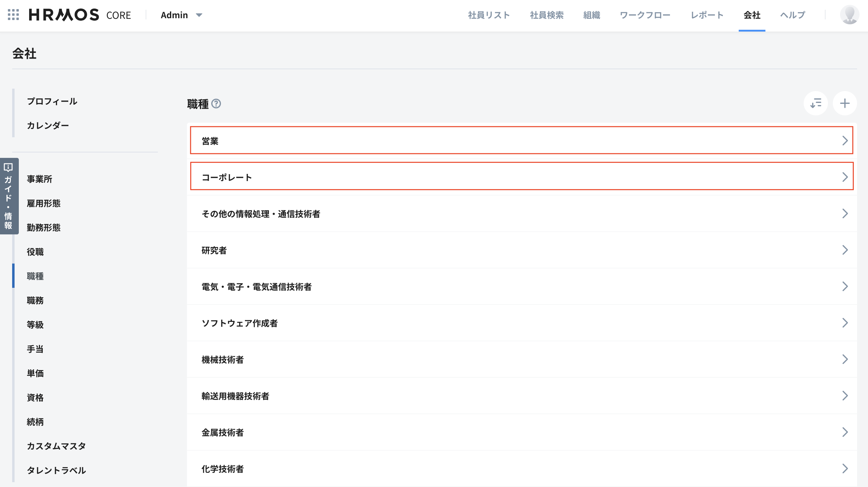The height and width of the screenshot is (487, 868).
Task: Open the Admin dropdown menu
Action: (181, 15)
